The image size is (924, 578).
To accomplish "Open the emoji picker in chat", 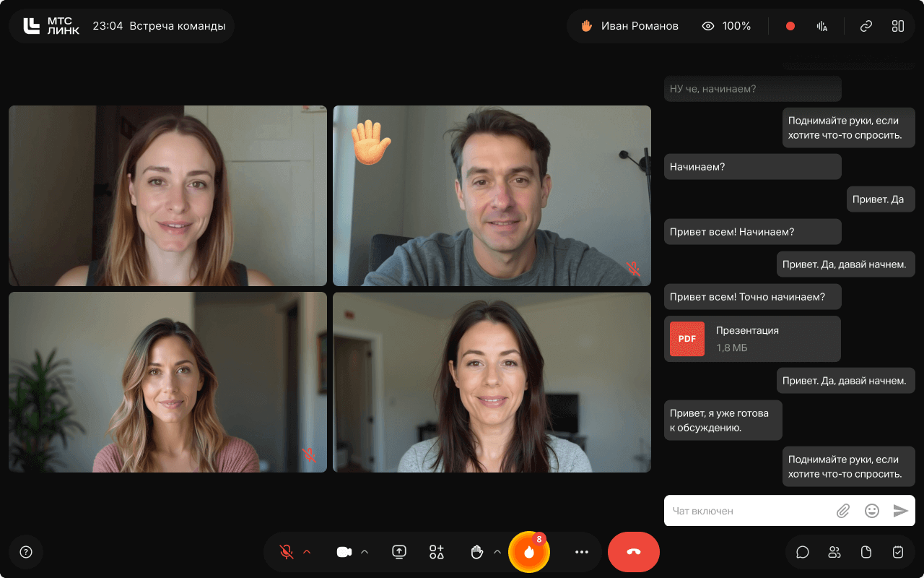I will 871,511.
